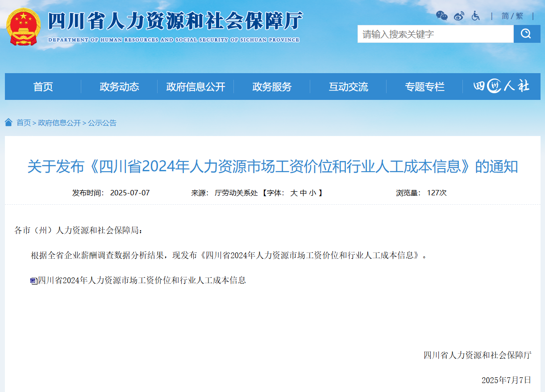This screenshot has height=392, width=545.
Task: Set font size to 小
Action: tap(312, 193)
